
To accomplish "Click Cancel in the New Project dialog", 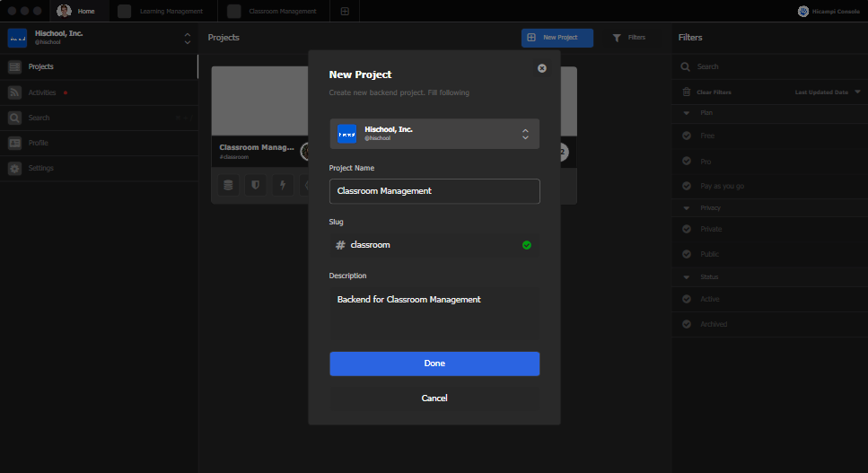I will (x=434, y=398).
